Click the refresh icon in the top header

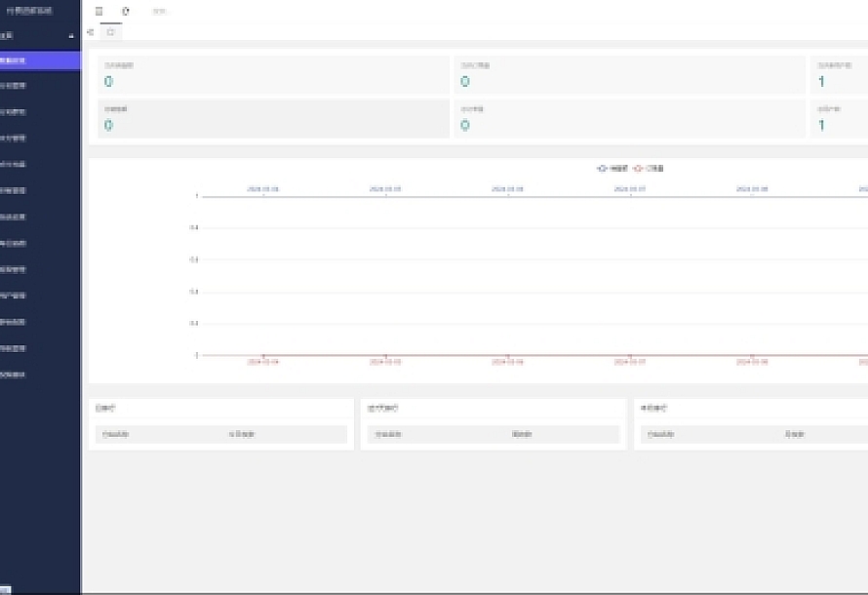pyautogui.click(x=125, y=12)
